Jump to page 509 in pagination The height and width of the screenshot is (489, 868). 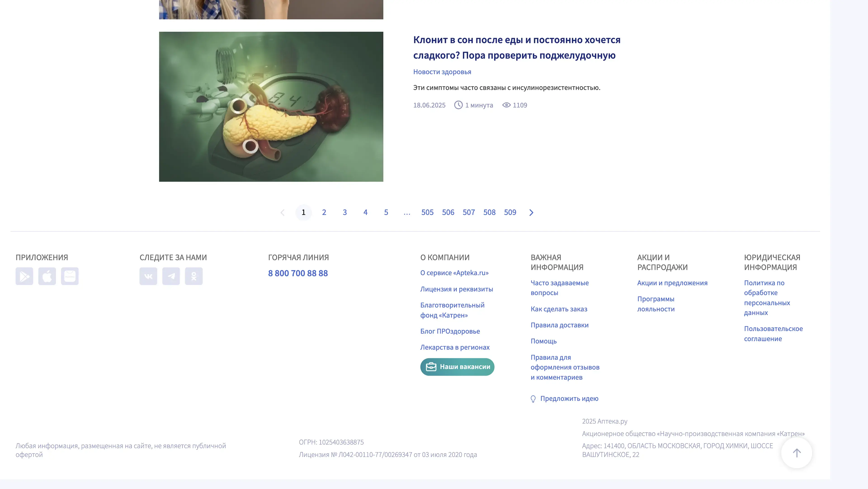coord(510,212)
